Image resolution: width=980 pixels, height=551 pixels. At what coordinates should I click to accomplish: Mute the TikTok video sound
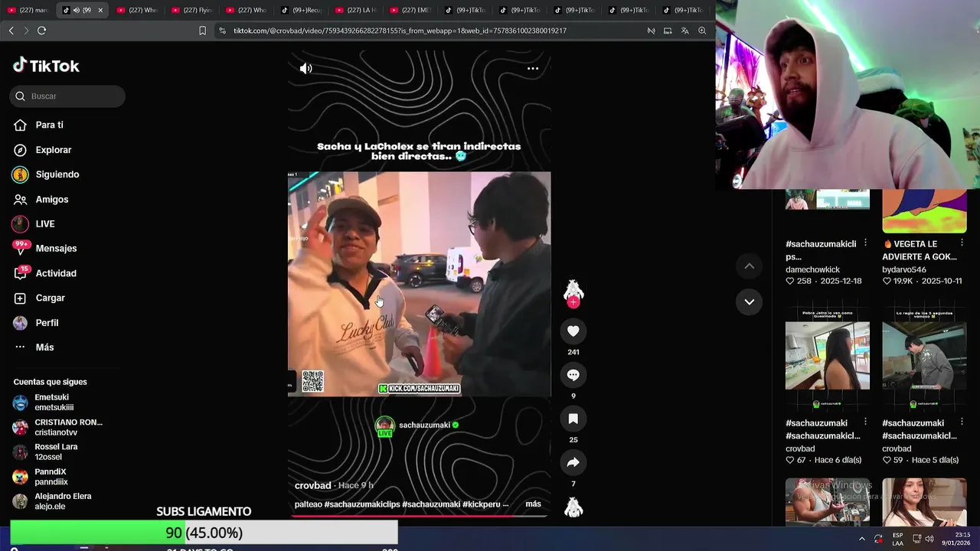pyautogui.click(x=305, y=68)
